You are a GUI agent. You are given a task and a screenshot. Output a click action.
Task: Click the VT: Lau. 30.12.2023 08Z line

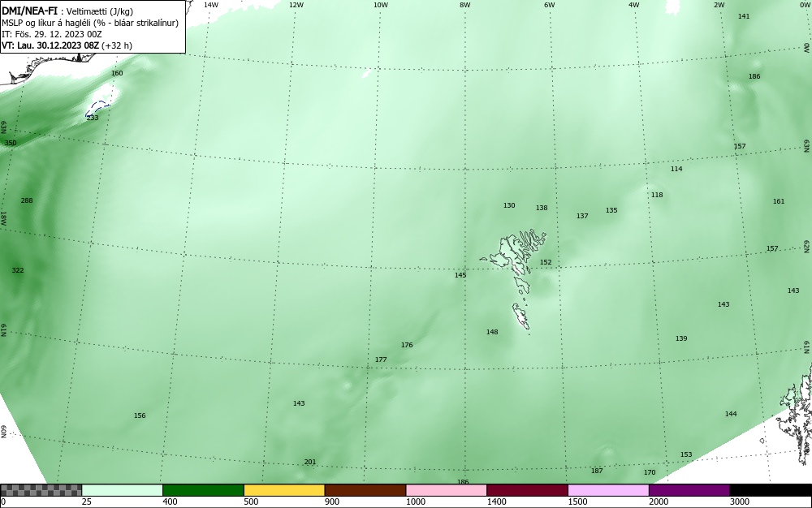click(x=67, y=45)
